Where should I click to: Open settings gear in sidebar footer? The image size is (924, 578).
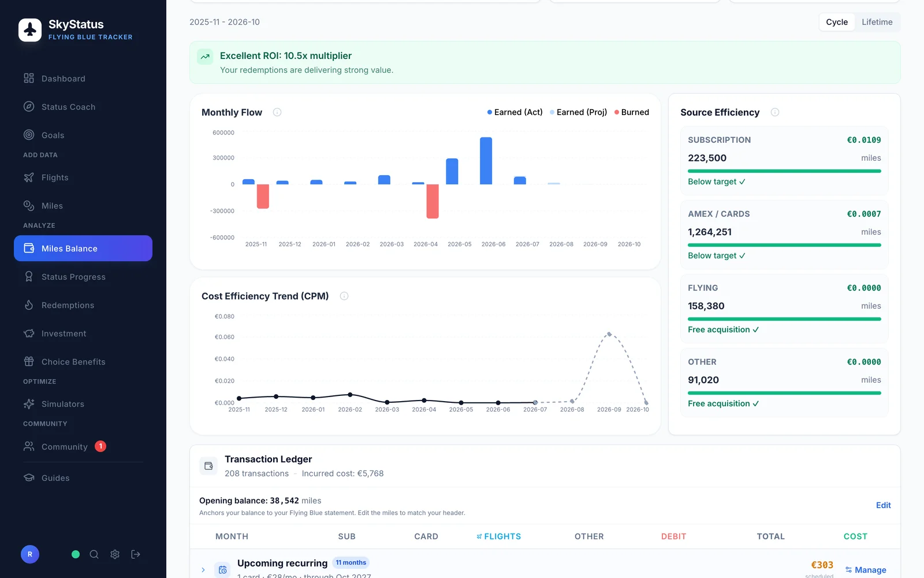pyautogui.click(x=115, y=554)
